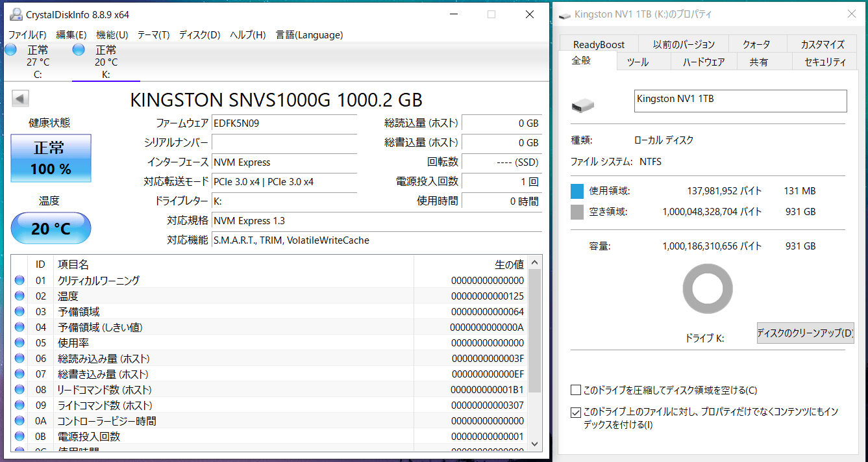Click the empty シリアルナンバー field

pos(284,142)
